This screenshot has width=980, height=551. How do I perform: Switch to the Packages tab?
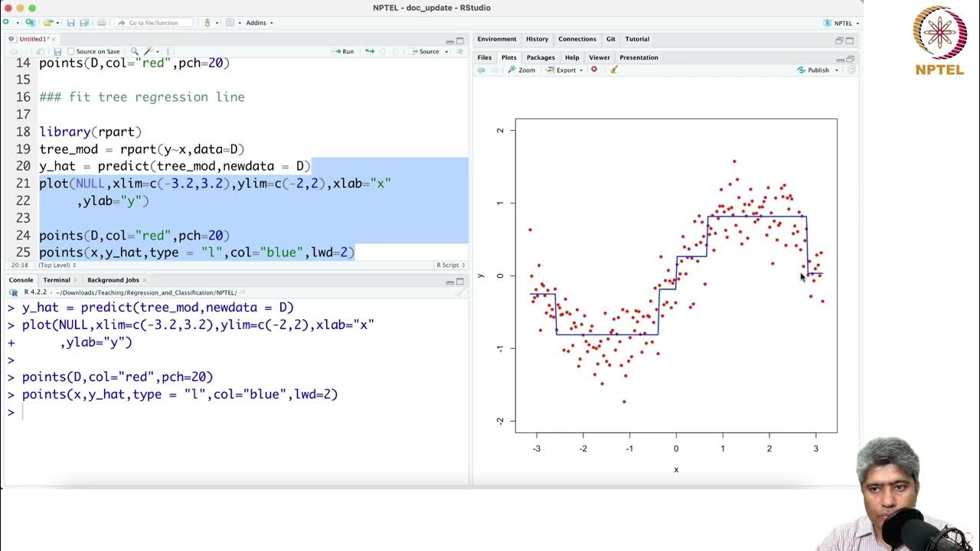click(x=541, y=57)
